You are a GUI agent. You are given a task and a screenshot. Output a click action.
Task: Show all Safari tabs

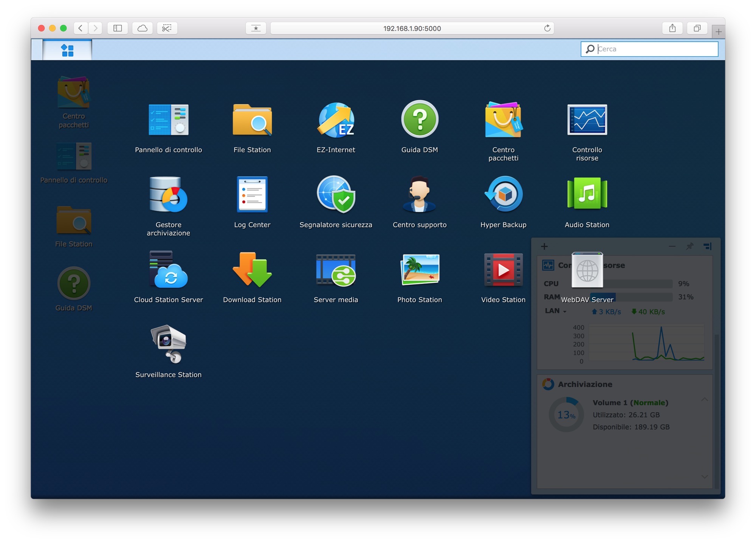coord(697,28)
